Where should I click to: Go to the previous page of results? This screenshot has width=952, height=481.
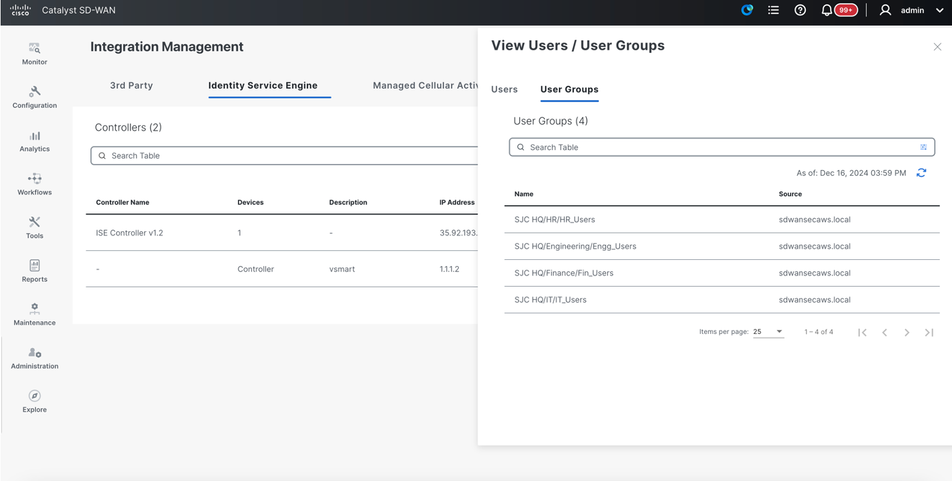click(885, 332)
